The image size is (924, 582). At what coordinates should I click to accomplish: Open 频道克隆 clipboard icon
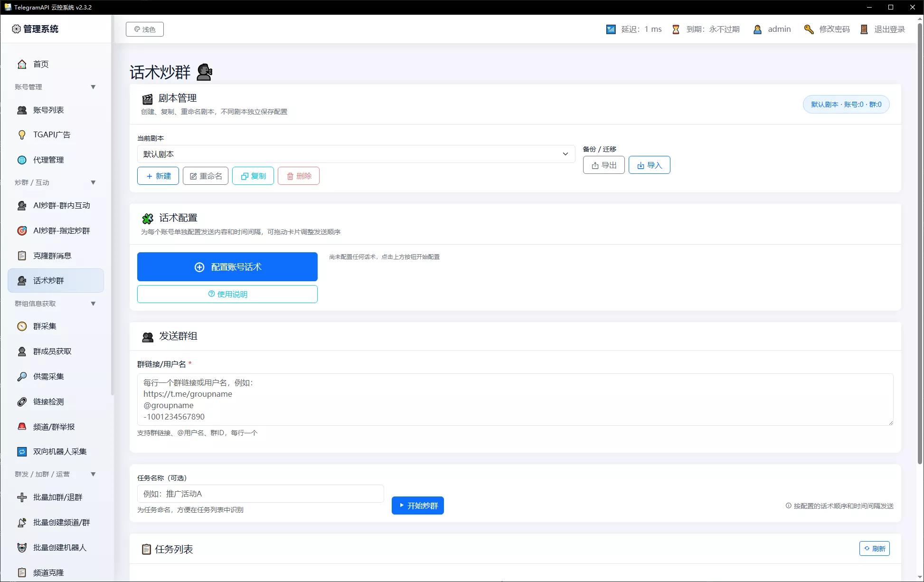click(x=22, y=573)
